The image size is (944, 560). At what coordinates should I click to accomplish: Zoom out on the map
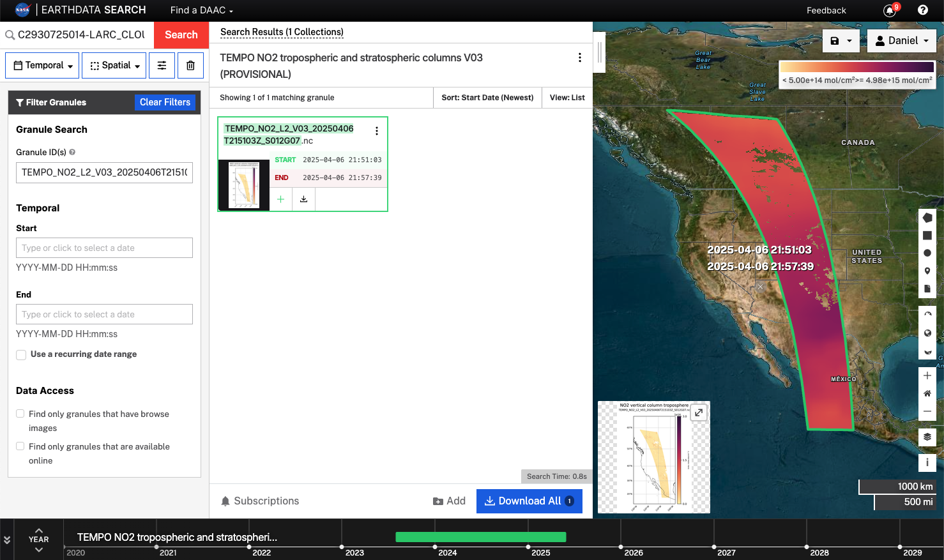click(x=927, y=411)
